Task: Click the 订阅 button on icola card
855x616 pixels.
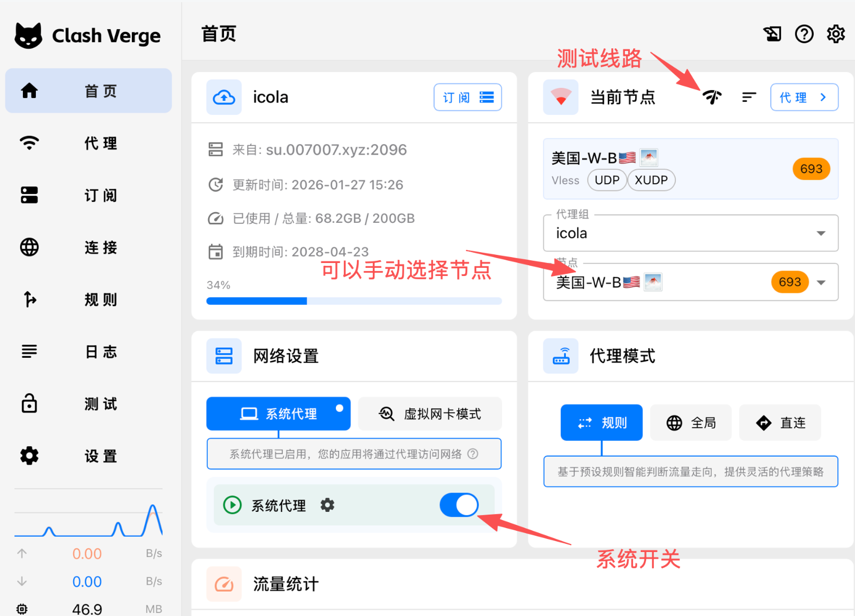Action: (x=467, y=98)
